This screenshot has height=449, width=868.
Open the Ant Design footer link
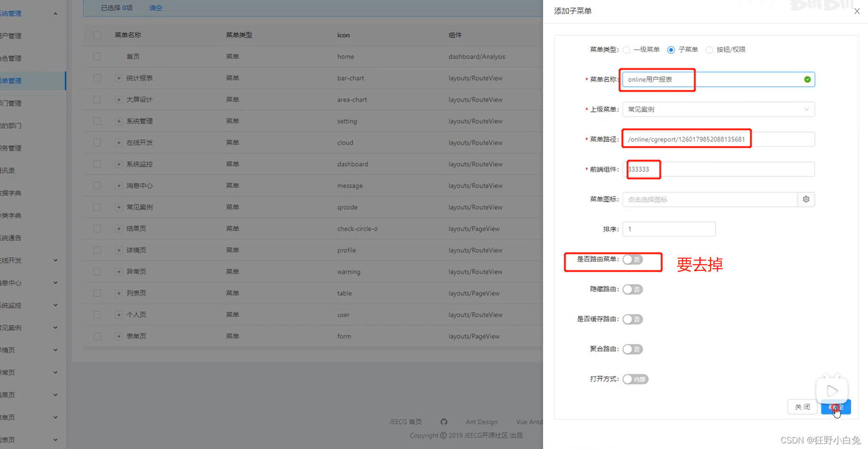481,422
